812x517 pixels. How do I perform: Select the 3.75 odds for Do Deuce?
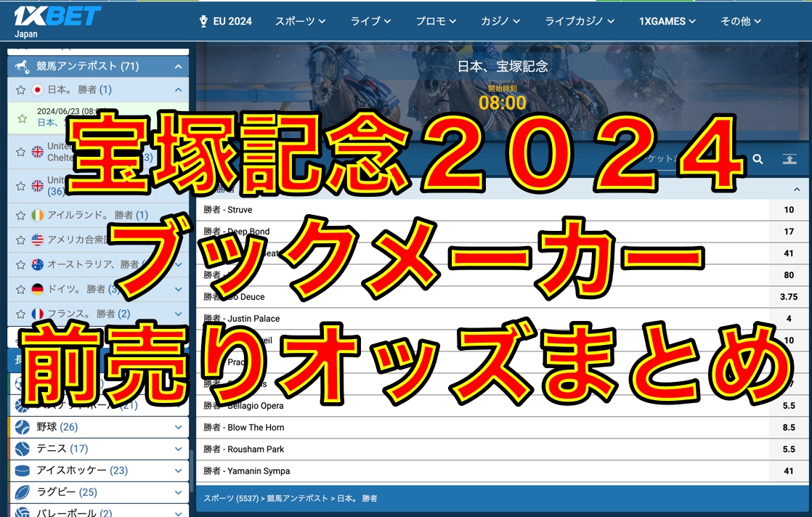click(789, 296)
